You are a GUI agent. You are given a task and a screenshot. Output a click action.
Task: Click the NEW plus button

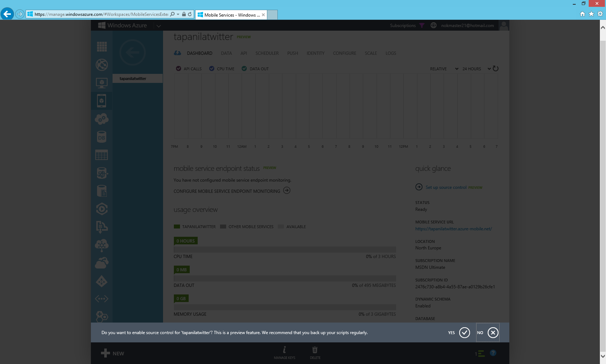pos(113,353)
